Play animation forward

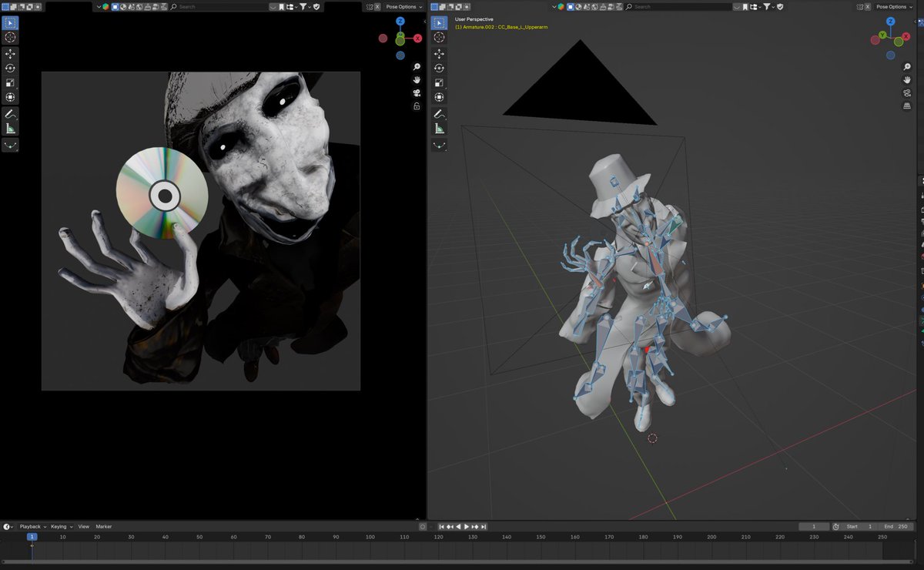pos(466,527)
